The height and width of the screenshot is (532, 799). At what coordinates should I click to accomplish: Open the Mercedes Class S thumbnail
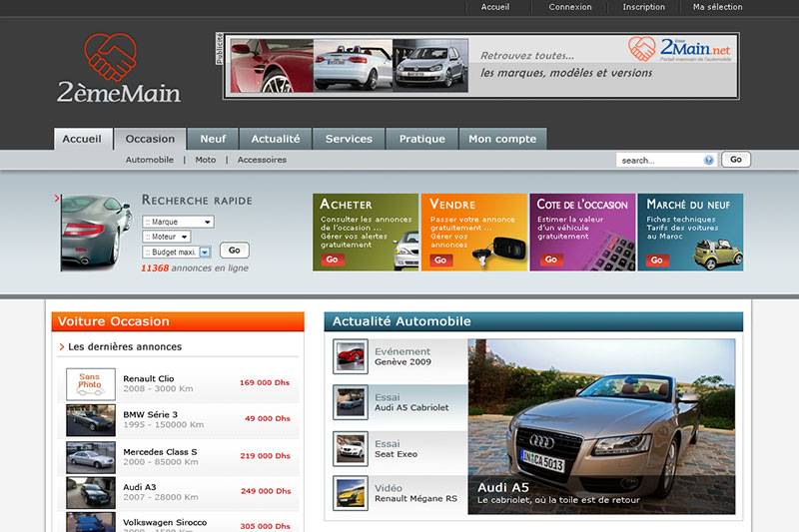(x=91, y=457)
